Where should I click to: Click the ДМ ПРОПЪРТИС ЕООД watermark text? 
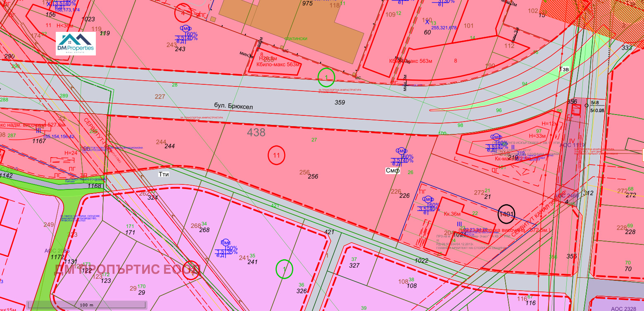pos(127,270)
